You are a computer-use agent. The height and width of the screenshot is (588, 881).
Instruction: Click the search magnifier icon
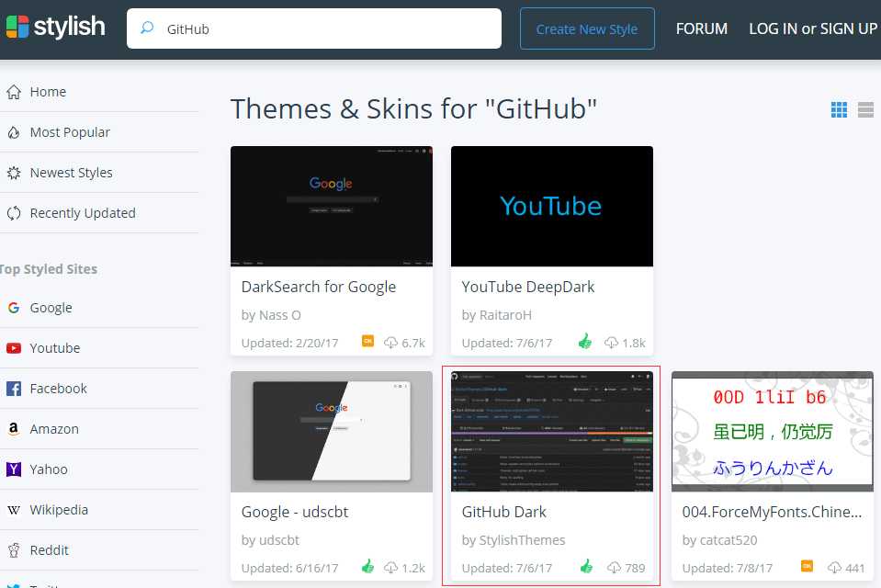[147, 28]
